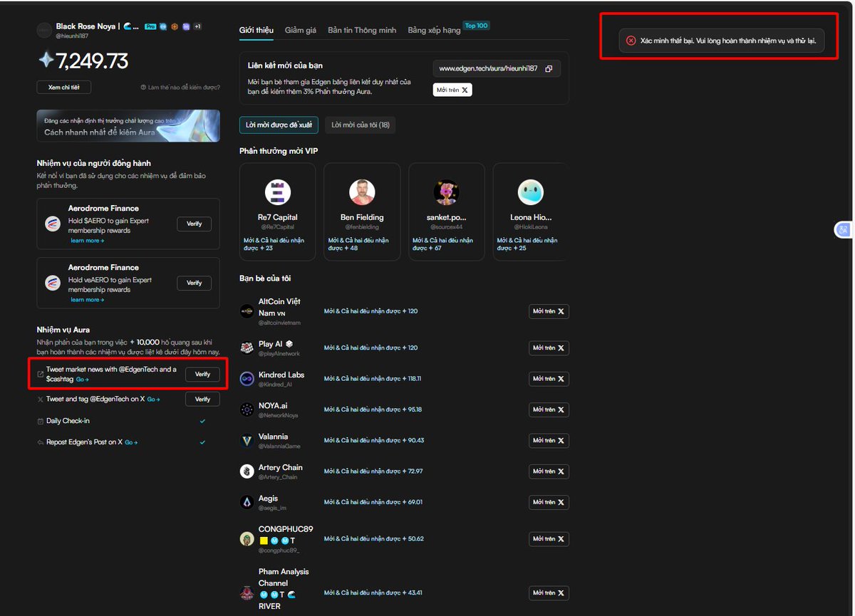The image size is (855, 616).
Task: Click Ben Fielding's profile picture
Action: coord(362,192)
